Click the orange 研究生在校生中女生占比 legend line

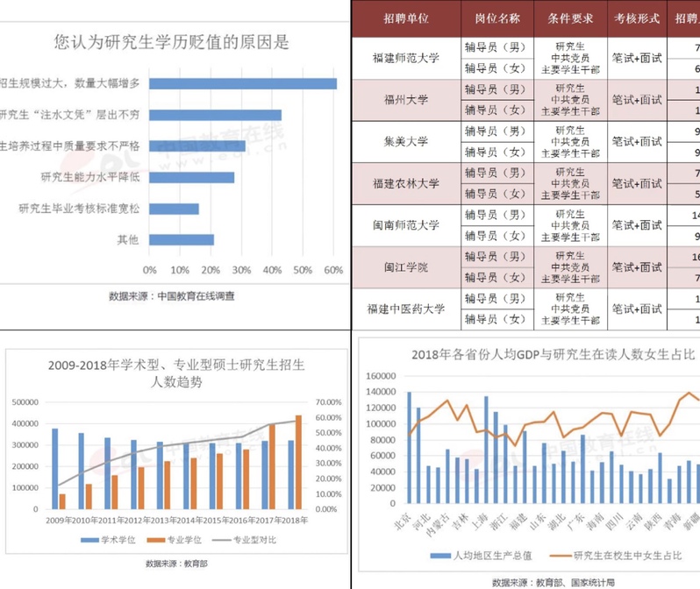tap(560, 556)
